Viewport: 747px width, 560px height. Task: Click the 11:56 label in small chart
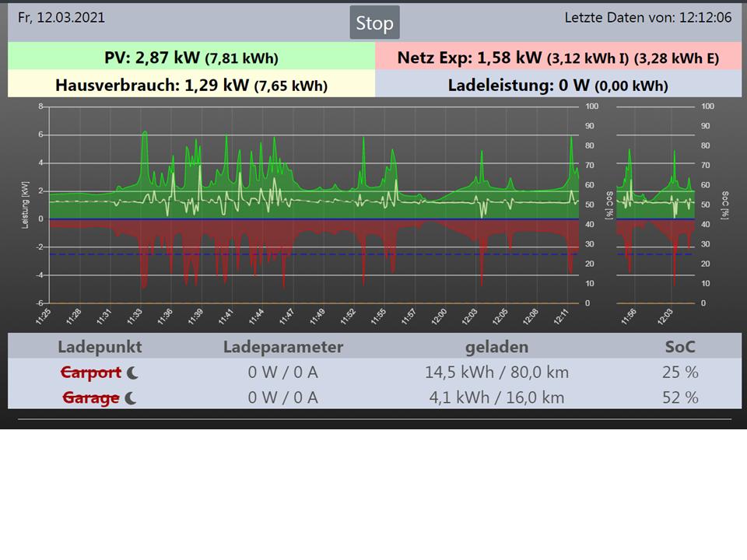pos(629,317)
